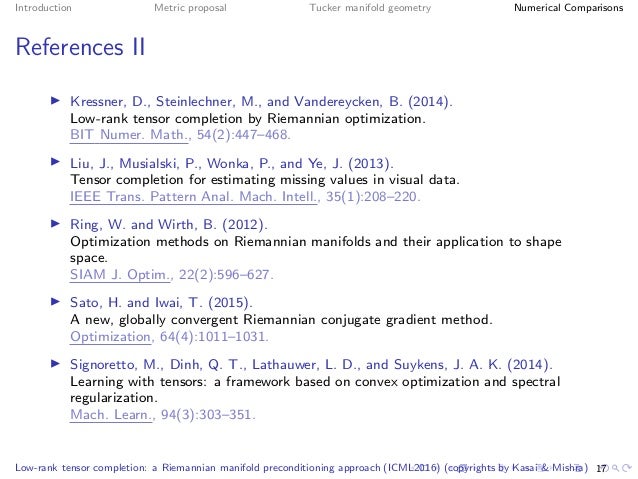Click the circular-arrow navigation icon in footer corner

tap(627, 468)
